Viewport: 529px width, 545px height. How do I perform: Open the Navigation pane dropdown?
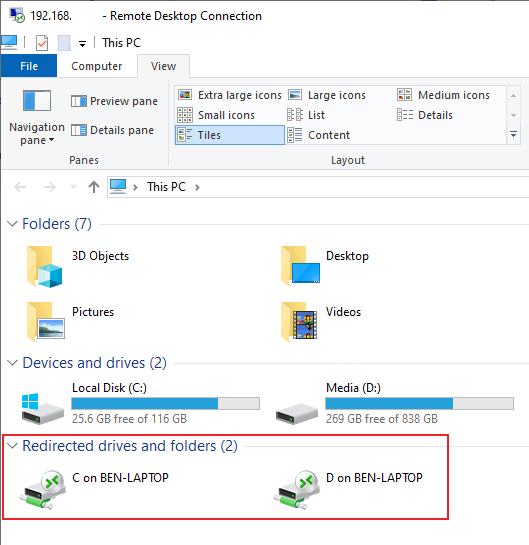point(36,133)
